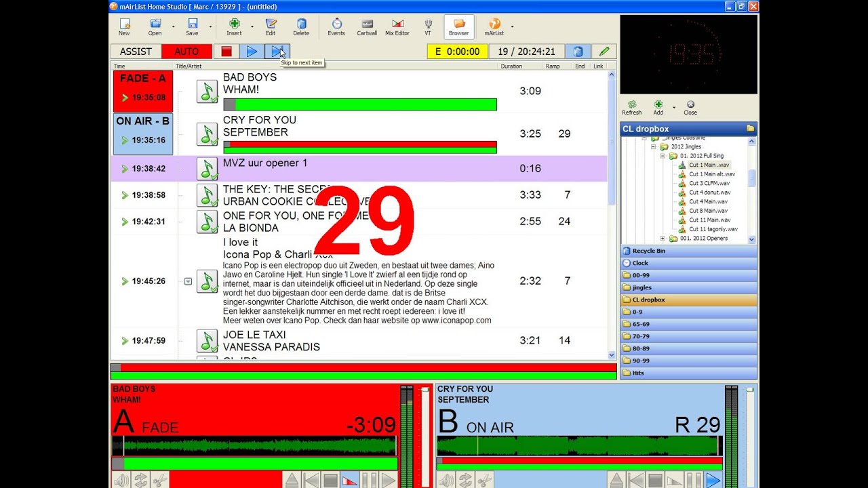Select MVZ uur opener 1 playlist row
868x488 pixels.
pyautogui.click(x=359, y=169)
